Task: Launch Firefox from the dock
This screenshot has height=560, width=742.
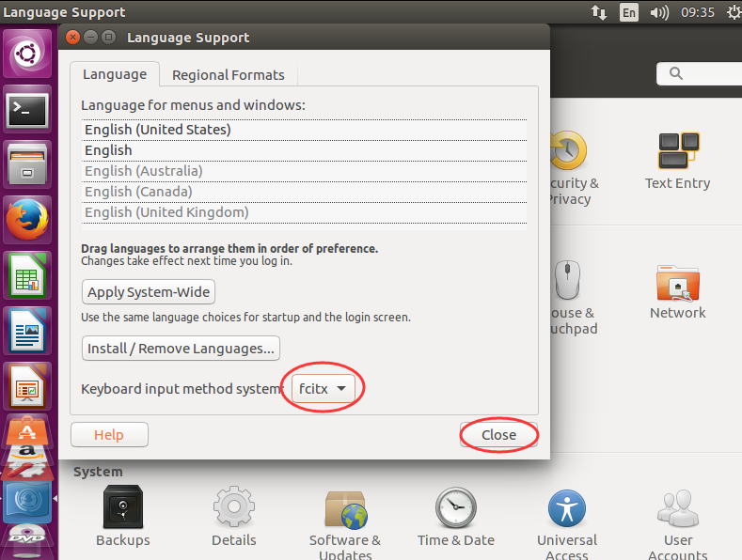Action: (27, 220)
